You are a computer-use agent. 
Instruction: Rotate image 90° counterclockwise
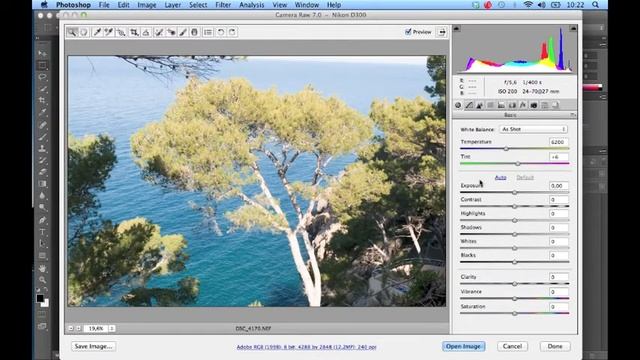coord(220,32)
